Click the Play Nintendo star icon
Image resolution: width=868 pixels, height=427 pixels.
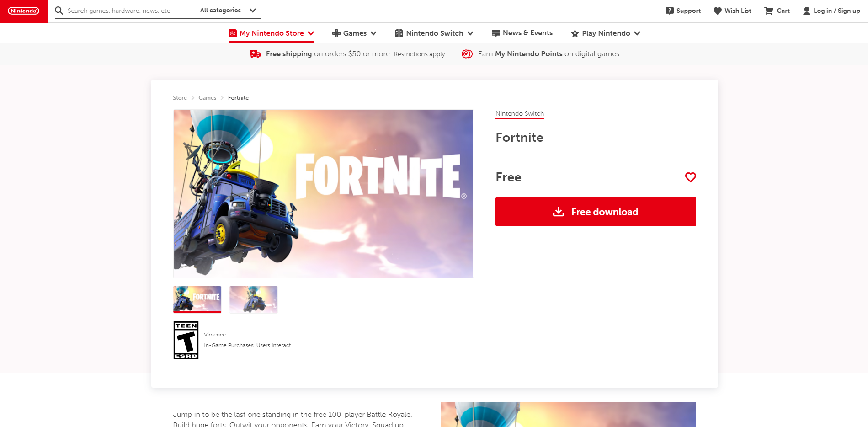tap(575, 33)
